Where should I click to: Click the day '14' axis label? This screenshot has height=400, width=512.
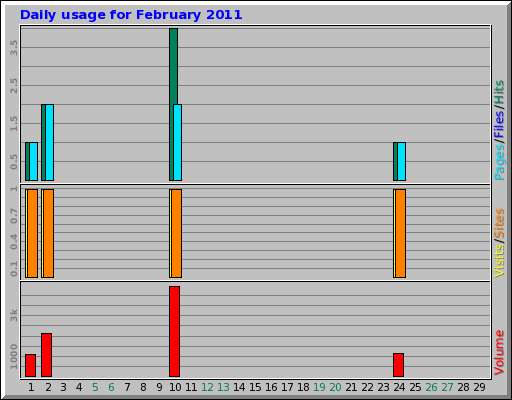[x=239, y=387]
